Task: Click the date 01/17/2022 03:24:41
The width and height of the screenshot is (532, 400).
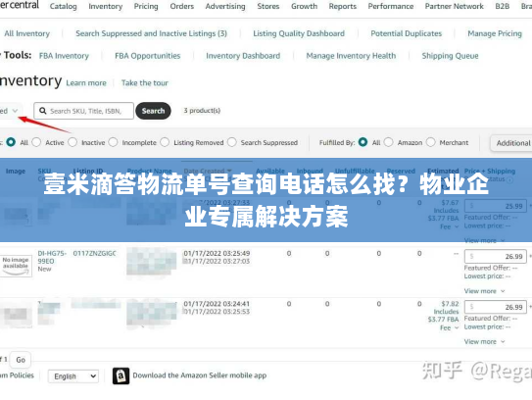Action: (217, 304)
